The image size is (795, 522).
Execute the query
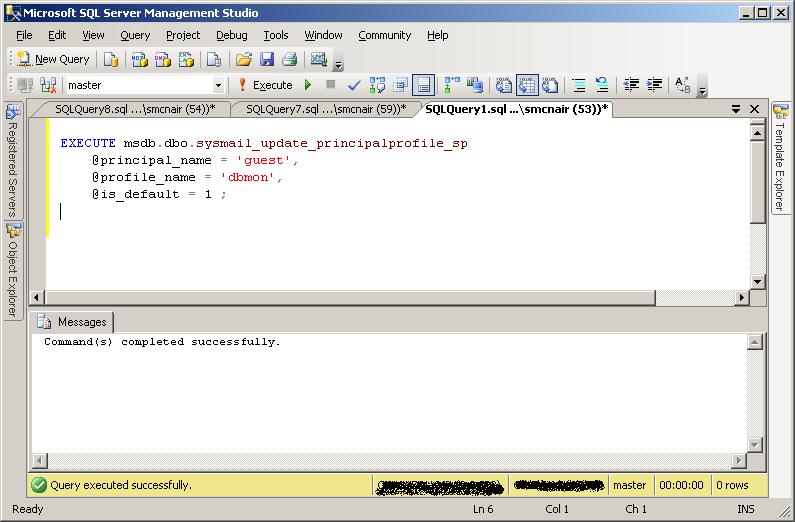click(265, 85)
